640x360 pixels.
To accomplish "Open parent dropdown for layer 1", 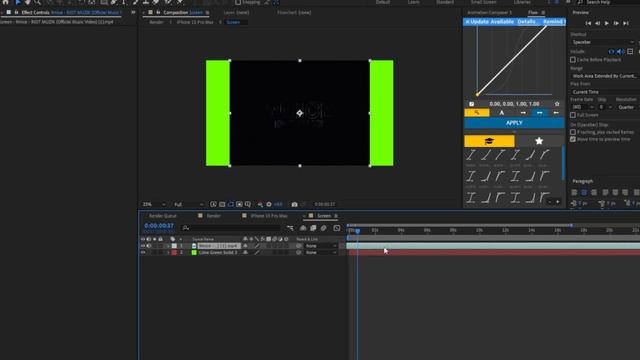I will tap(321, 246).
